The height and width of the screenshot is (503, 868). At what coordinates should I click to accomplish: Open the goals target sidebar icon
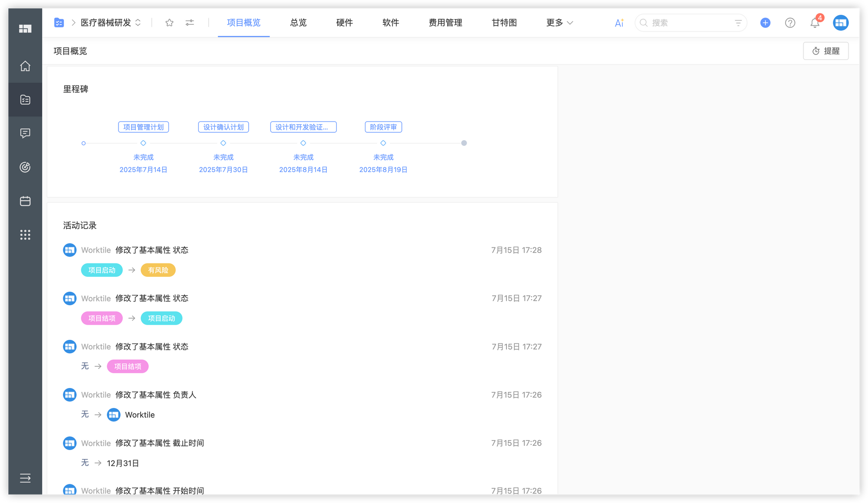pos(25,167)
